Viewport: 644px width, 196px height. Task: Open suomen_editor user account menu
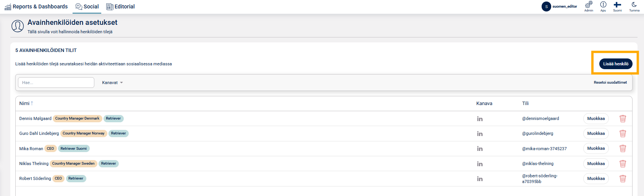[560, 6]
